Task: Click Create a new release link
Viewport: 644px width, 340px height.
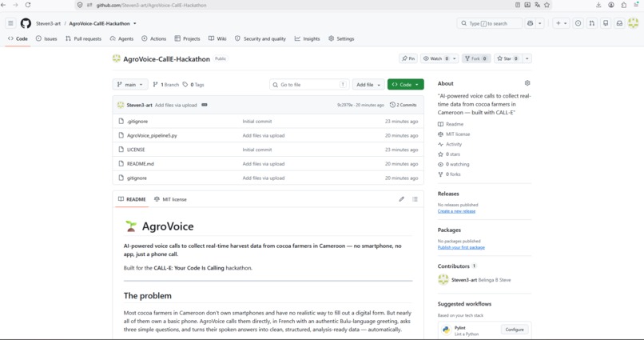Action: tap(456, 211)
